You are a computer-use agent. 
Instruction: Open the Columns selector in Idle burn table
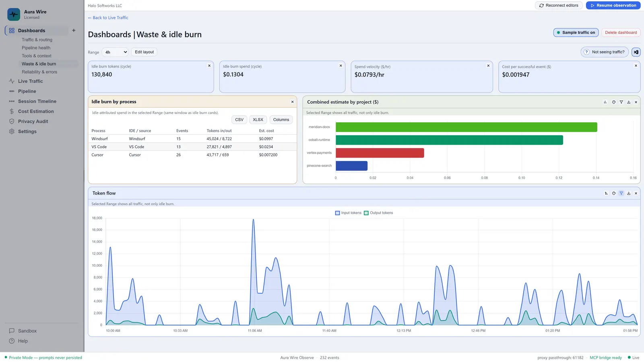point(281,120)
